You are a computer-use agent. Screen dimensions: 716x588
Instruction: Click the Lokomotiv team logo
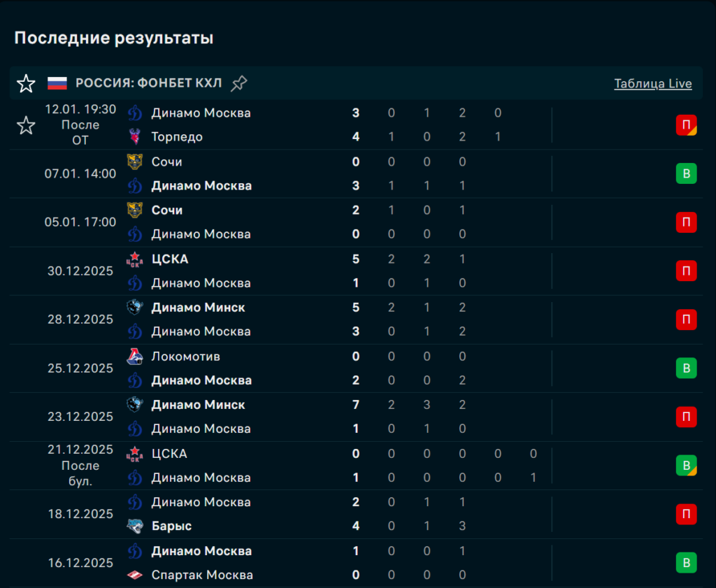pyautogui.click(x=135, y=357)
